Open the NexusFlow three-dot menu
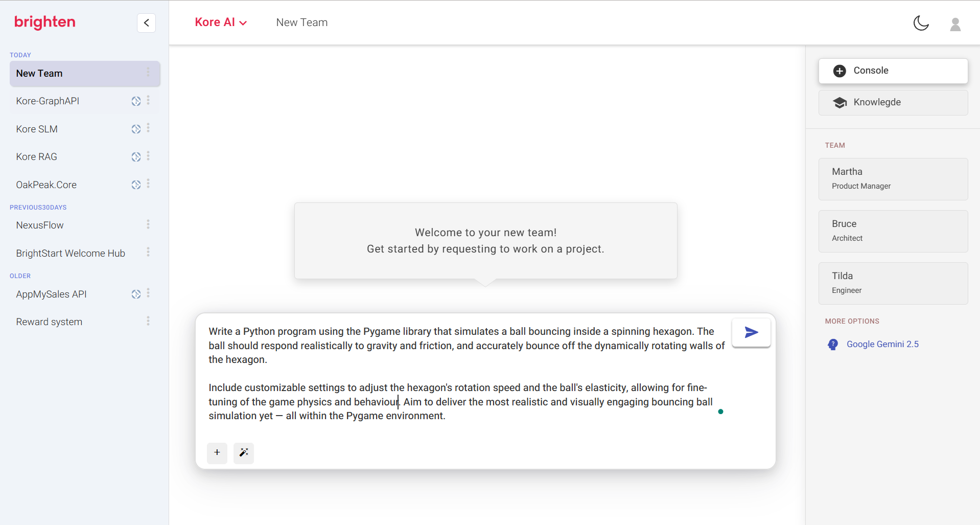The image size is (980, 525). pos(148,224)
